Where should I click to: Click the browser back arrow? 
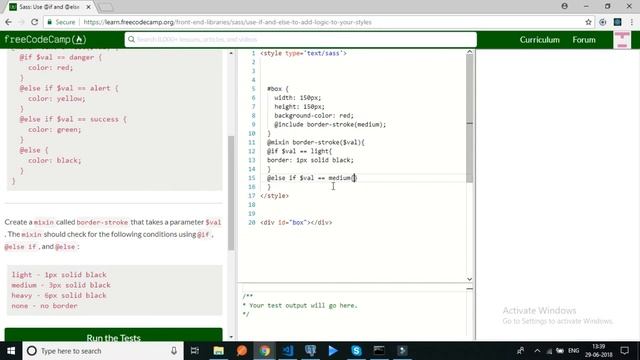coord(8,22)
